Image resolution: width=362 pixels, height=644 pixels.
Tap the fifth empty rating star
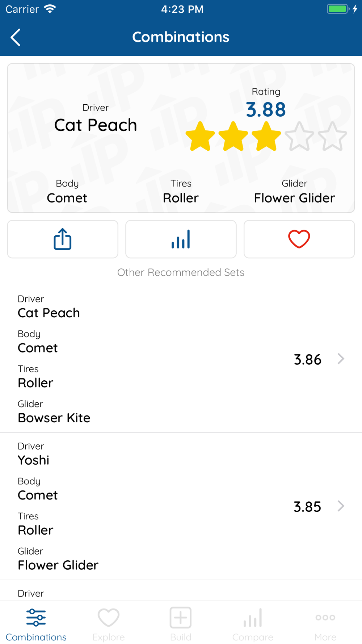(333, 137)
